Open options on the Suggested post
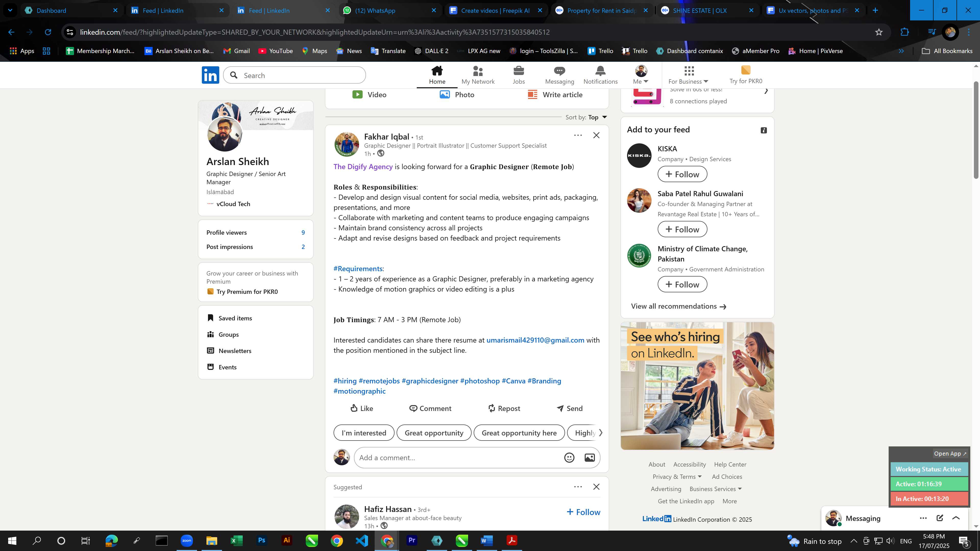 (578, 487)
